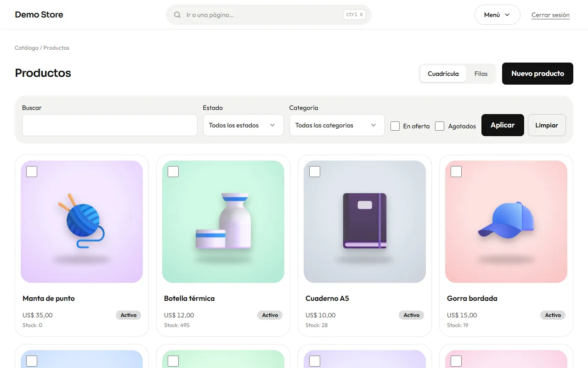Image resolution: width=588 pixels, height=368 pixels.
Task: Click the Stock: 495 text
Action: pyautogui.click(x=177, y=325)
